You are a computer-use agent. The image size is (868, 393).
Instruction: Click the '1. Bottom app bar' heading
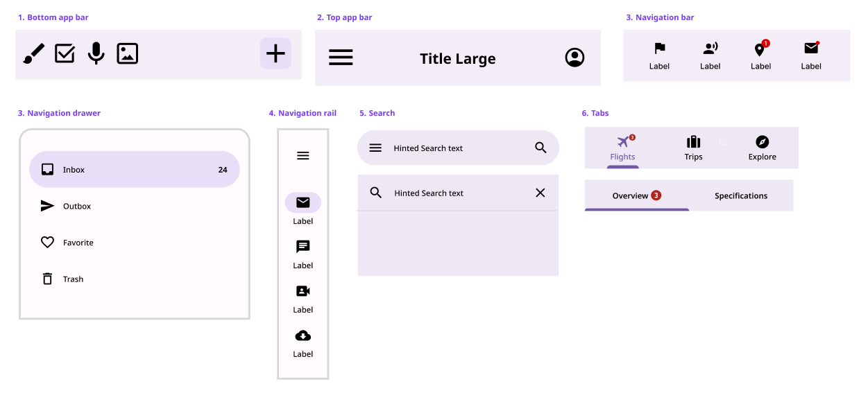pos(53,17)
